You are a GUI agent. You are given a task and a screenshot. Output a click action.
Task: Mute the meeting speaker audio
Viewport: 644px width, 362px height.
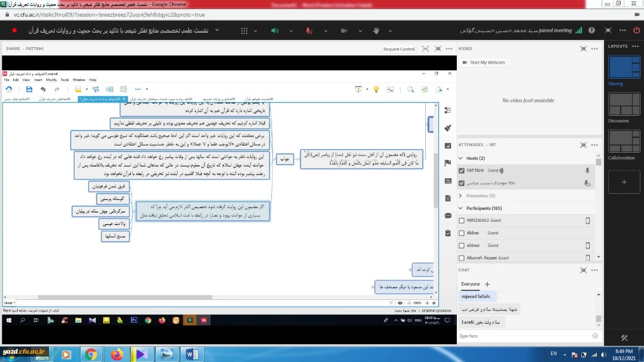tap(275, 30)
